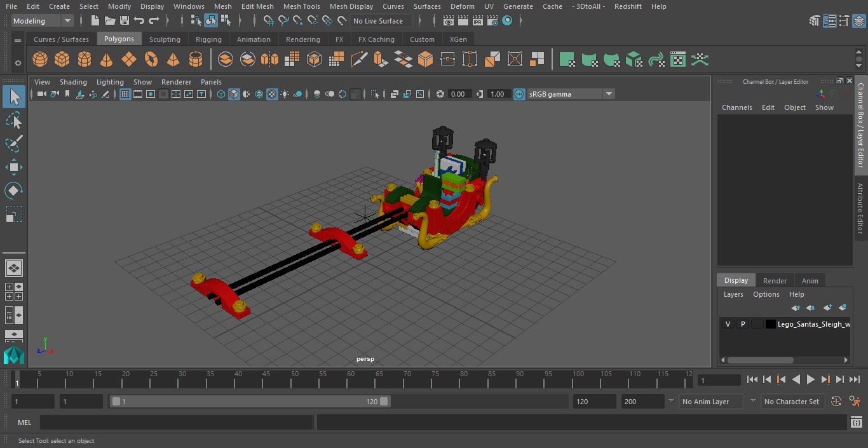Open the Script Editor icon

coord(856,423)
